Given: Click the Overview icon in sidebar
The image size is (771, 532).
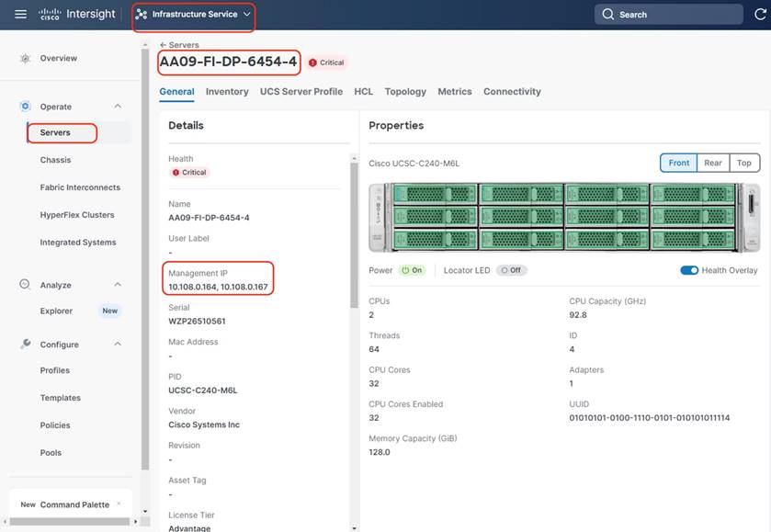Looking at the screenshot, I should [25, 58].
